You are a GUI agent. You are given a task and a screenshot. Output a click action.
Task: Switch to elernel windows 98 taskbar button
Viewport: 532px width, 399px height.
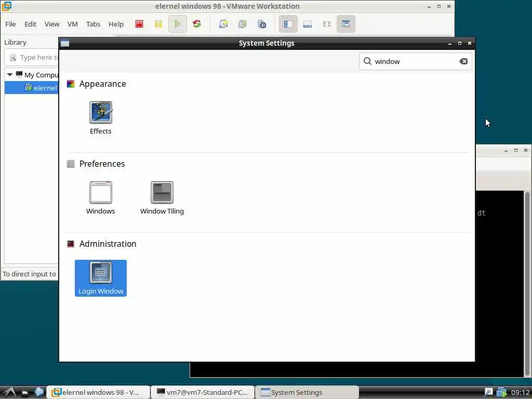pyautogui.click(x=98, y=392)
